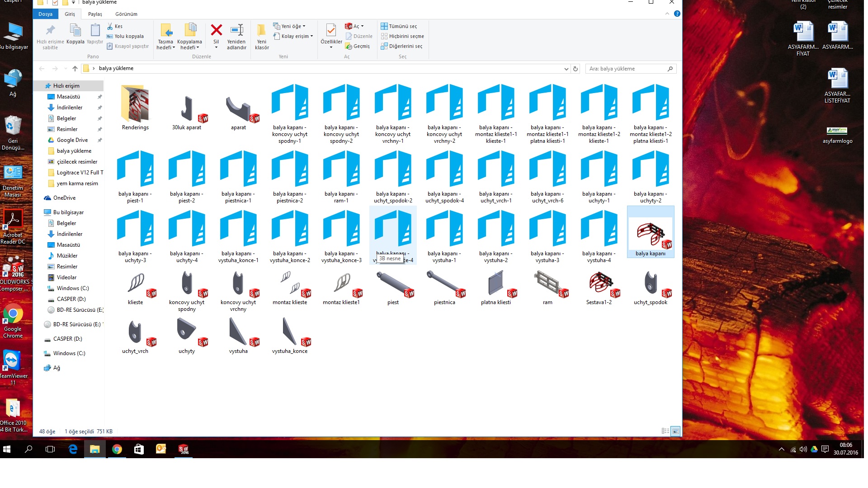This screenshot has width=868, height=488.
Task: Click the red Sil delete icon
Action: click(216, 31)
